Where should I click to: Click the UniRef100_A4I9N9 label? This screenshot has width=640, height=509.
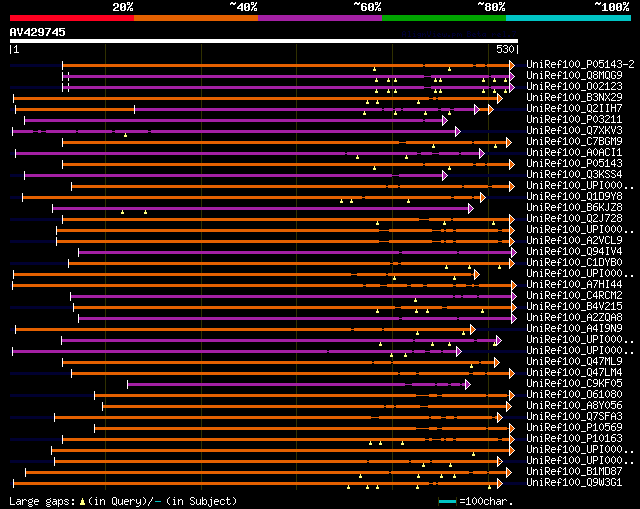[574, 329]
